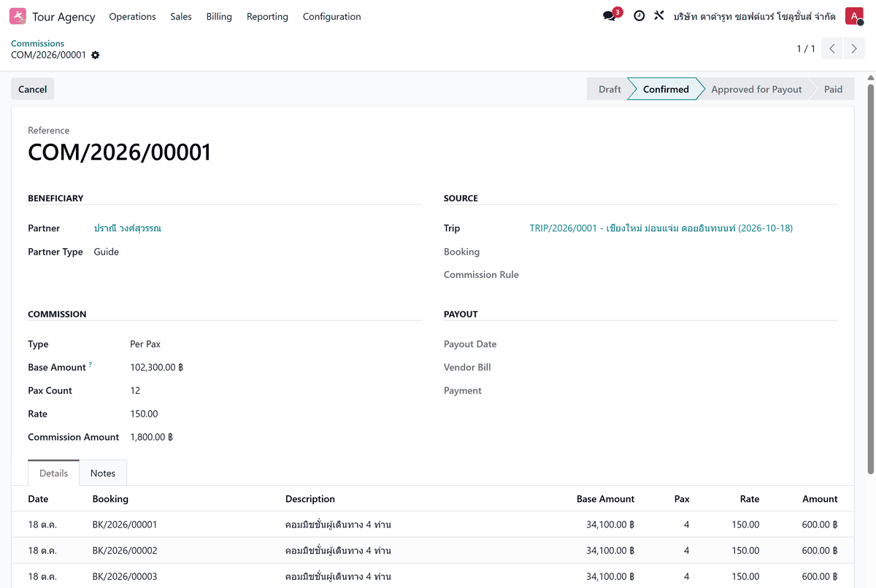The image size is (876, 588).
Task: Open the Operations menu
Action: [132, 16]
